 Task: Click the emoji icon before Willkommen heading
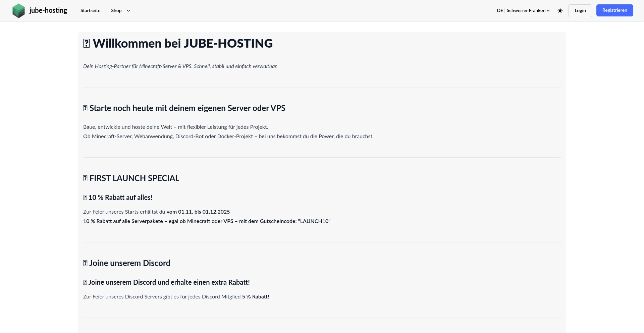(86, 44)
